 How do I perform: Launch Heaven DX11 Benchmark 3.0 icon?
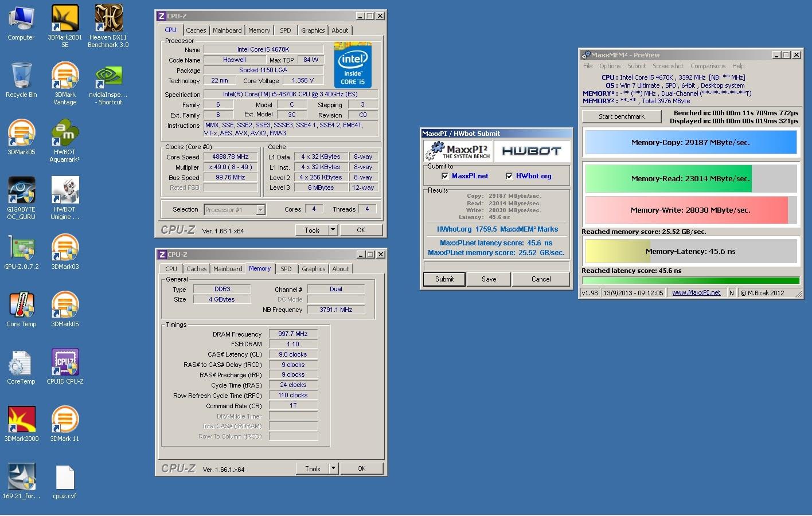(x=108, y=18)
